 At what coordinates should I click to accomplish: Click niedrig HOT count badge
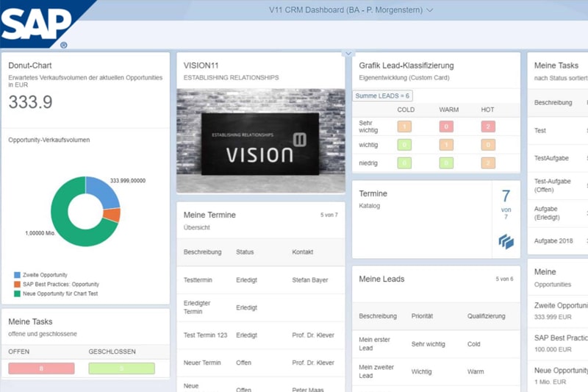(488, 163)
